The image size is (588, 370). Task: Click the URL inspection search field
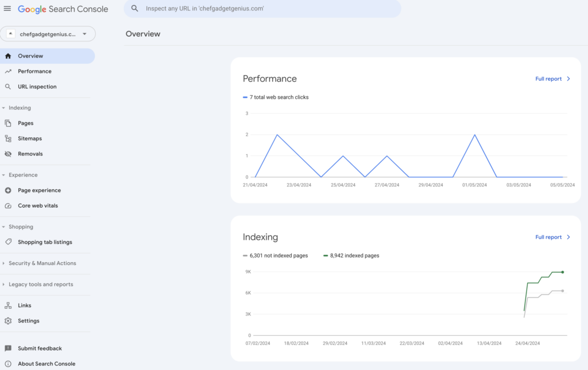tap(263, 9)
